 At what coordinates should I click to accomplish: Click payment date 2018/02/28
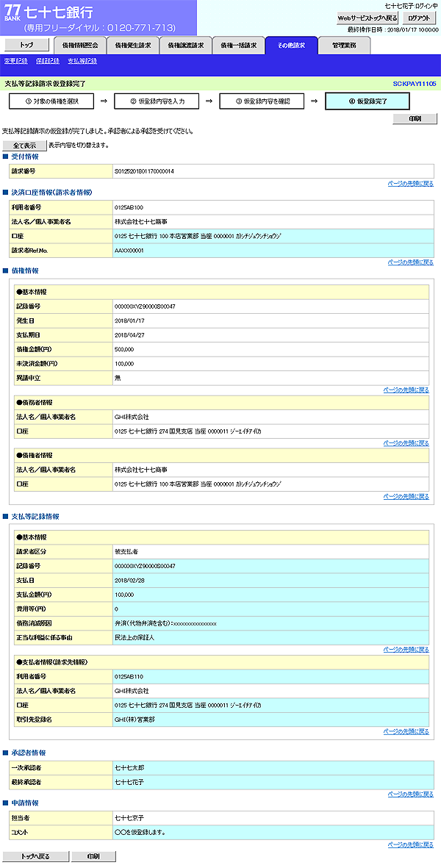click(129, 580)
